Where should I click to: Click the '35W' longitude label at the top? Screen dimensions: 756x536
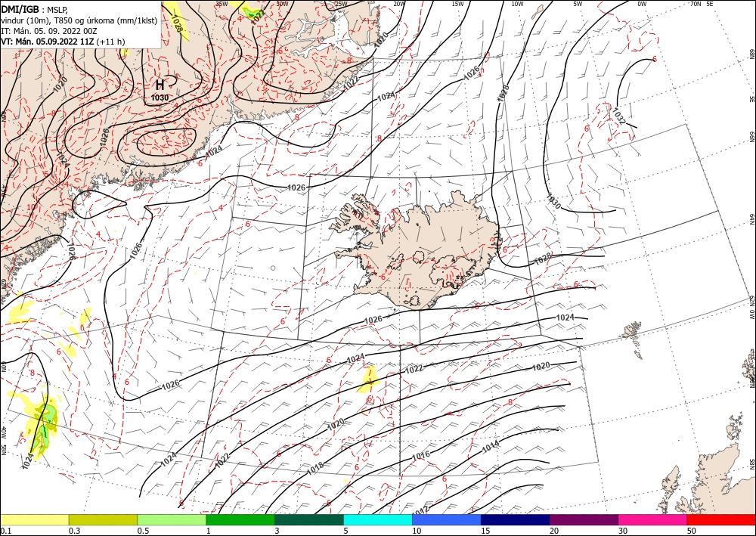222,4
